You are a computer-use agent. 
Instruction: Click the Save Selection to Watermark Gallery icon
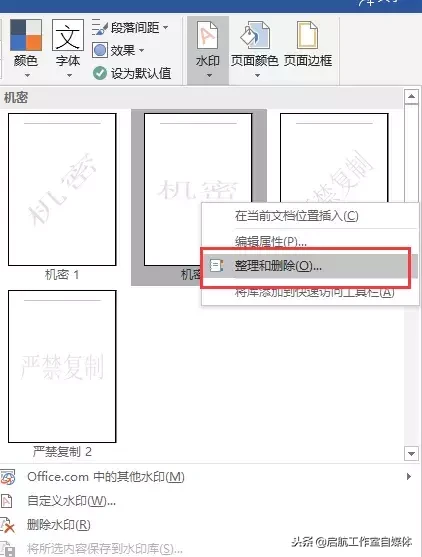(x=8, y=549)
